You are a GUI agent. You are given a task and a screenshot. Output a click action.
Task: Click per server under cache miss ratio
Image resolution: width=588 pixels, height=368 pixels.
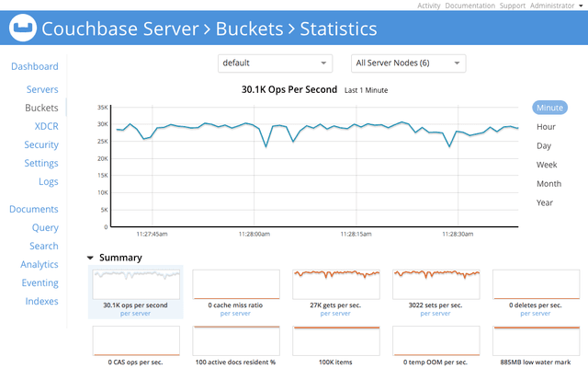[x=235, y=314]
